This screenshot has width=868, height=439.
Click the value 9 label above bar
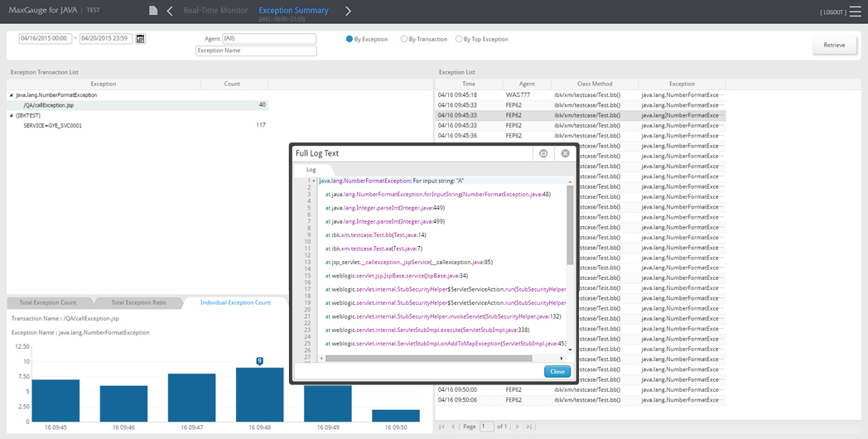coord(259,361)
